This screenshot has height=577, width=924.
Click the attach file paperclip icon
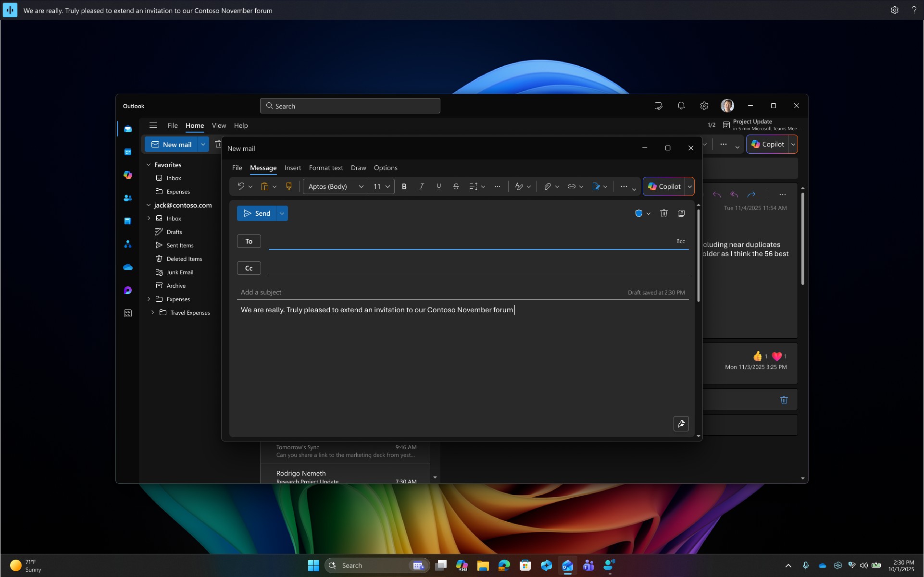tap(547, 186)
